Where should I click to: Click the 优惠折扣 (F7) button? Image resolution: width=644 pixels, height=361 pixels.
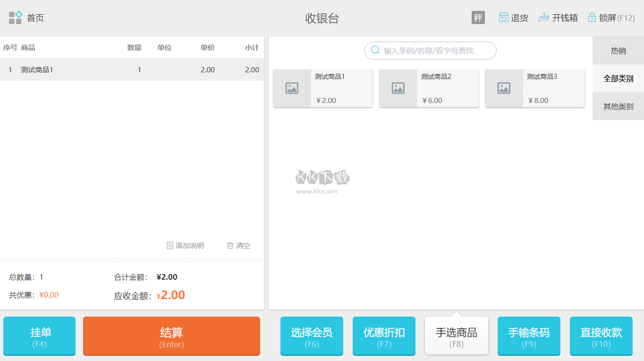coord(384,336)
